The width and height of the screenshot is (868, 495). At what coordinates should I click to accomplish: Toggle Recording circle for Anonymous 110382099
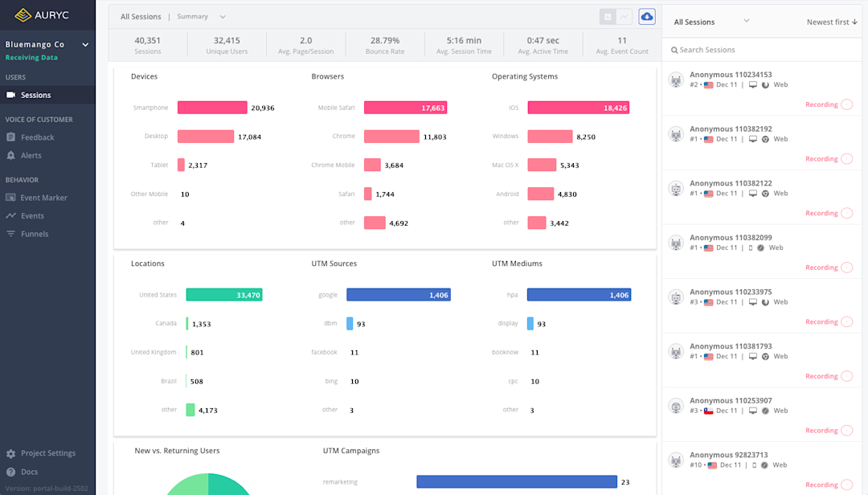click(x=847, y=268)
